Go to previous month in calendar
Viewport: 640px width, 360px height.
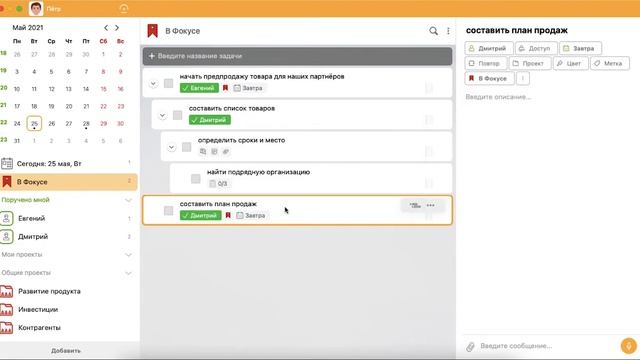106,27
